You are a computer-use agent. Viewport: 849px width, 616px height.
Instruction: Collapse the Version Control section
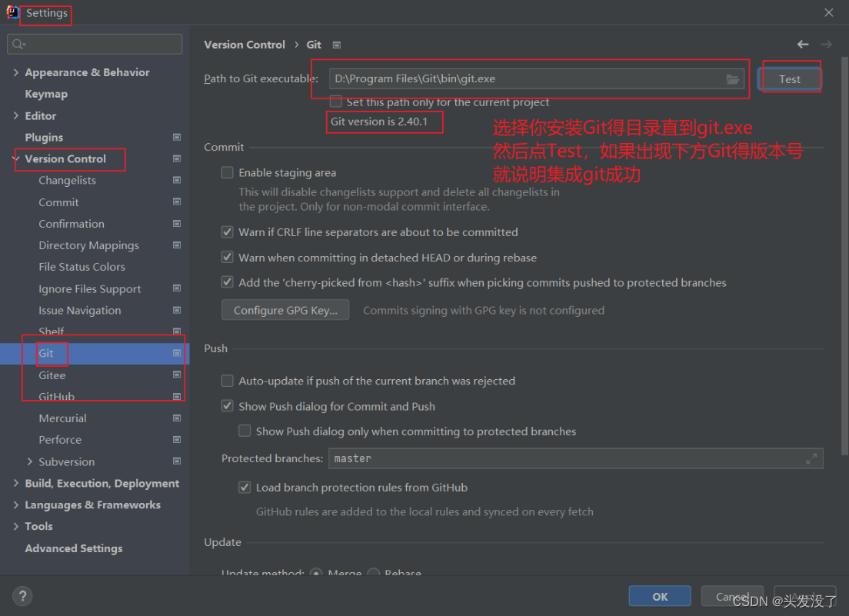[x=15, y=158]
